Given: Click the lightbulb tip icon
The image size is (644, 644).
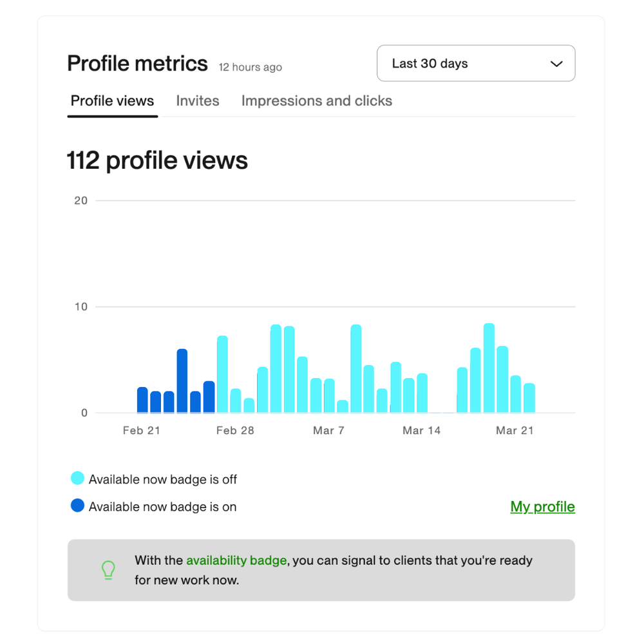Looking at the screenshot, I should [108, 570].
